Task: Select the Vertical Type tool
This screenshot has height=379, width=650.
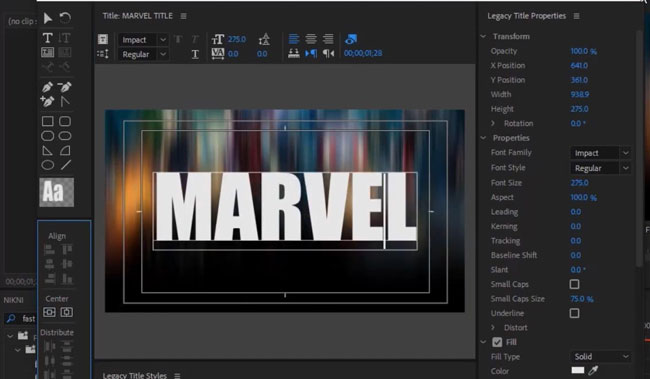Action: pos(65,38)
